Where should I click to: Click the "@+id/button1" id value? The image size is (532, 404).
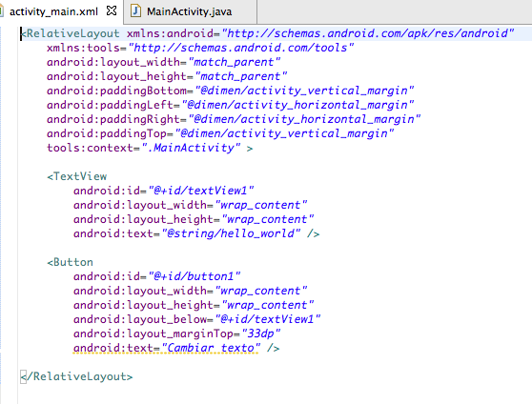coord(194,276)
